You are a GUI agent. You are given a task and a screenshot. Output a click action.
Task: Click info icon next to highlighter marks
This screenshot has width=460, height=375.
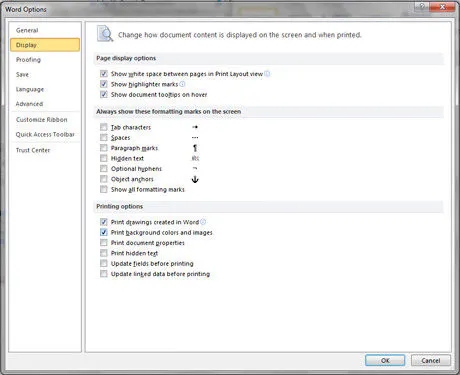click(182, 84)
